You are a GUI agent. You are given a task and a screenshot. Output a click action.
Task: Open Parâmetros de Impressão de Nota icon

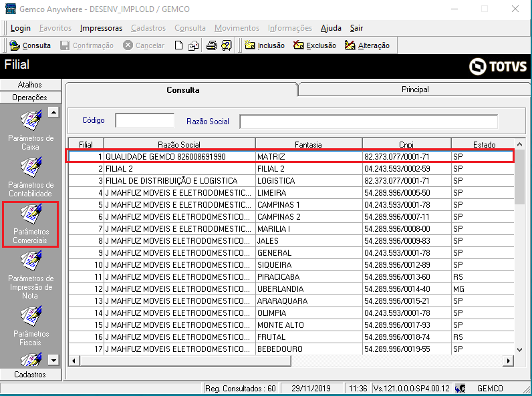tap(31, 260)
